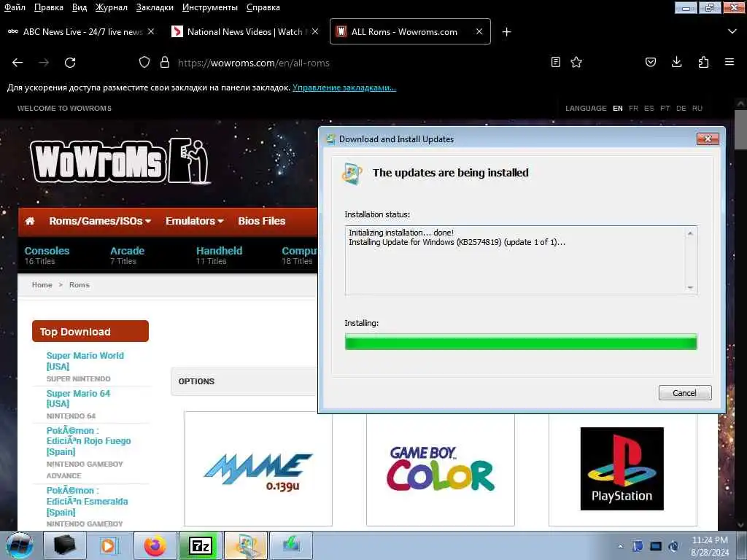The image size is (747, 560).
Task: Open the Журнал menu
Action: coord(112,7)
